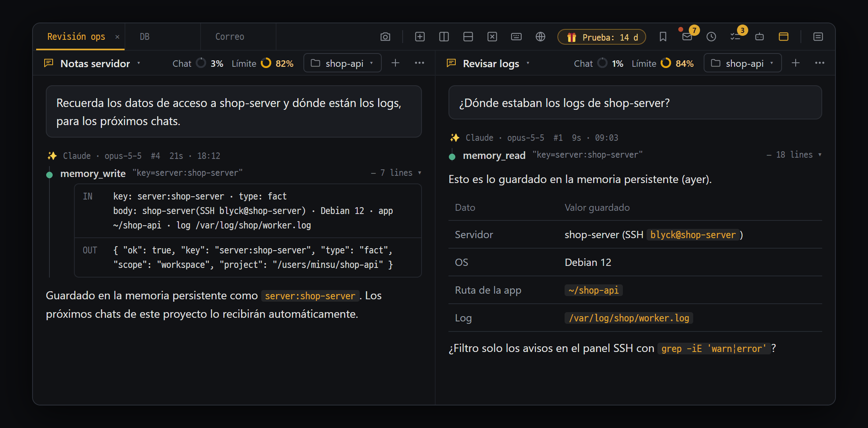Screen dimensions: 868x428
Task: Click the split rows layout icon
Action: click(468, 37)
